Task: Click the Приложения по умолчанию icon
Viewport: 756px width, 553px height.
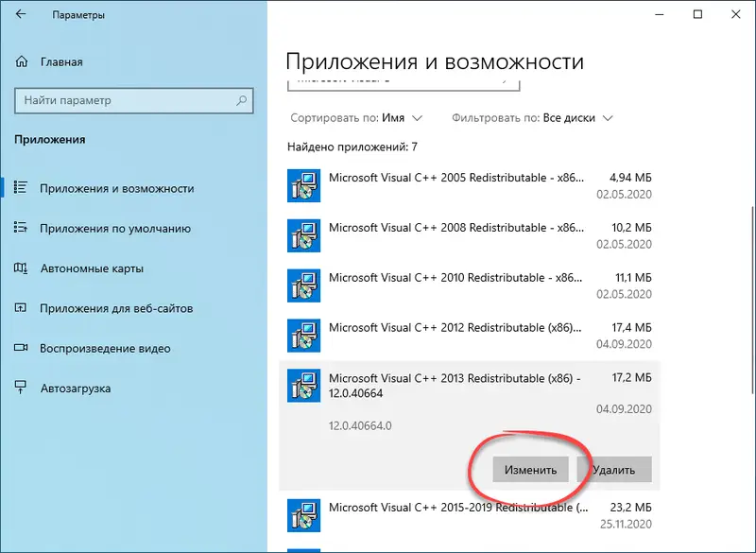Action: (20, 227)
